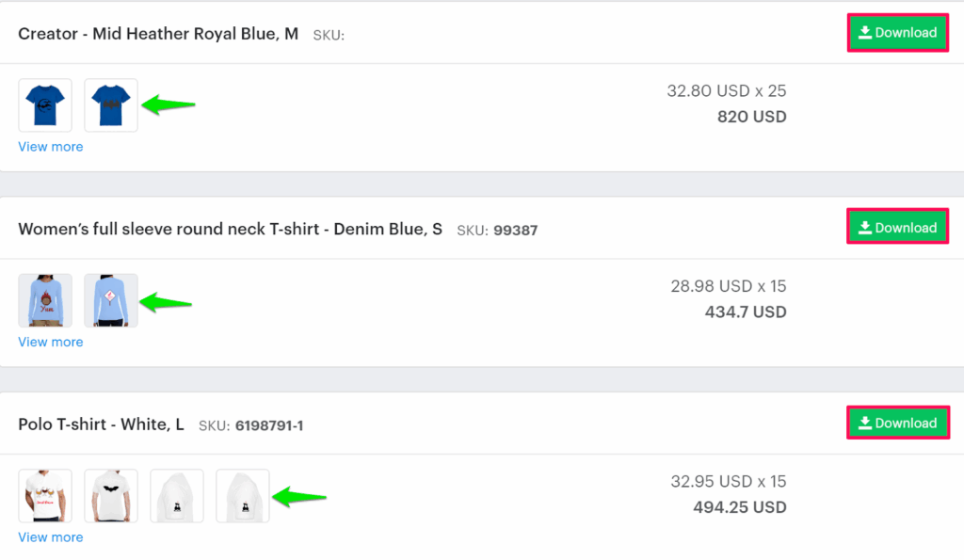Open third Polo T-shirt sleeve thumbnail
This screenshot has width=964, height=560.
coord(177,496)
